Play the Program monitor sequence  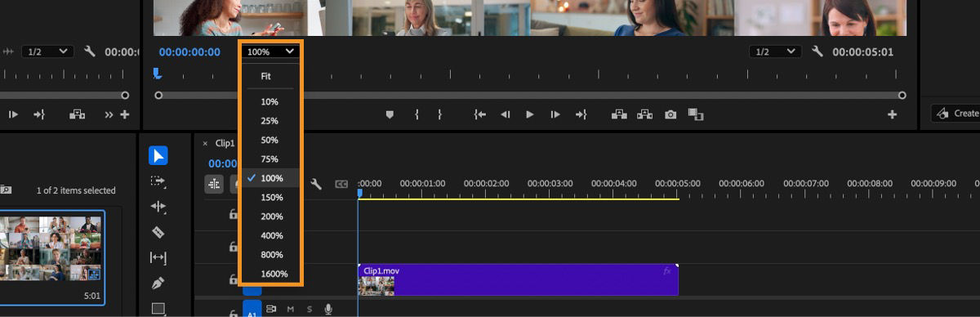pos(530,114)
